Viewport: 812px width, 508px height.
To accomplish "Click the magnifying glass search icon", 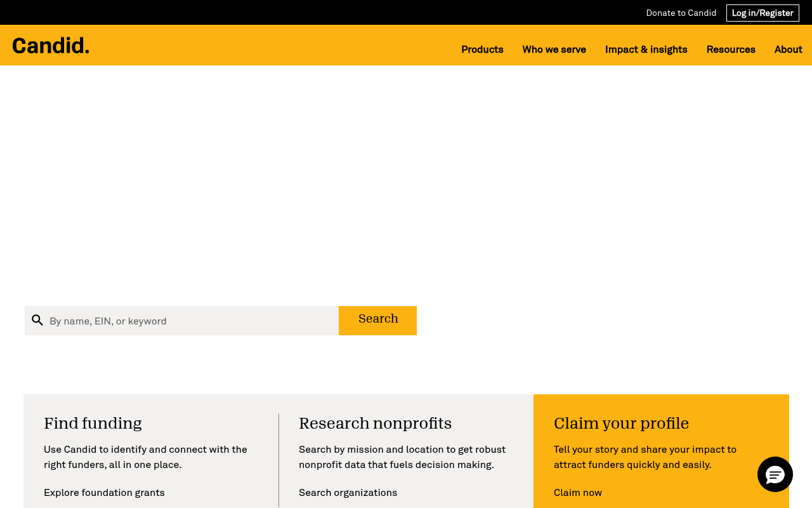I will pyautogui.click(x=37, y=320).
